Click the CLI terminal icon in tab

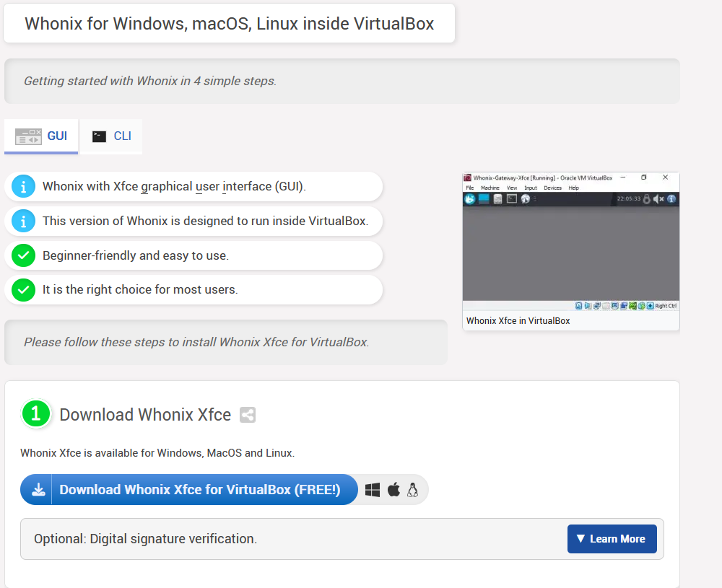tap(99, 136)
